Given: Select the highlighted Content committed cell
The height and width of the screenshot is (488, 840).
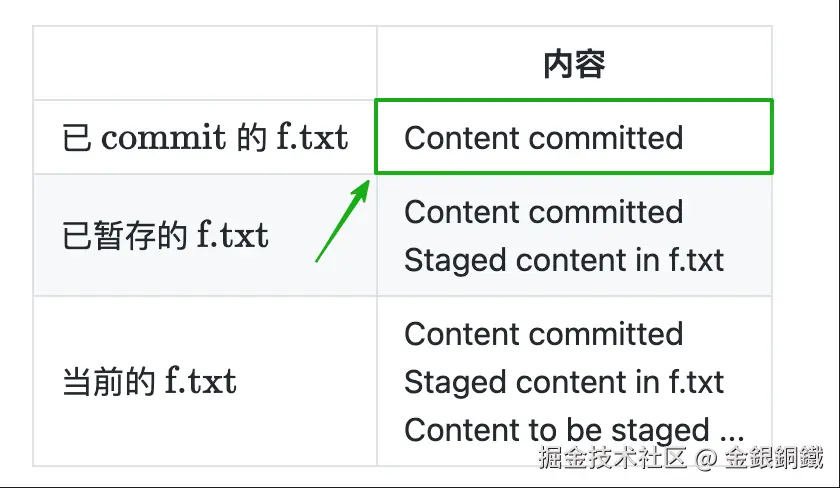Looking at the screenshot, I should point(574,137).
